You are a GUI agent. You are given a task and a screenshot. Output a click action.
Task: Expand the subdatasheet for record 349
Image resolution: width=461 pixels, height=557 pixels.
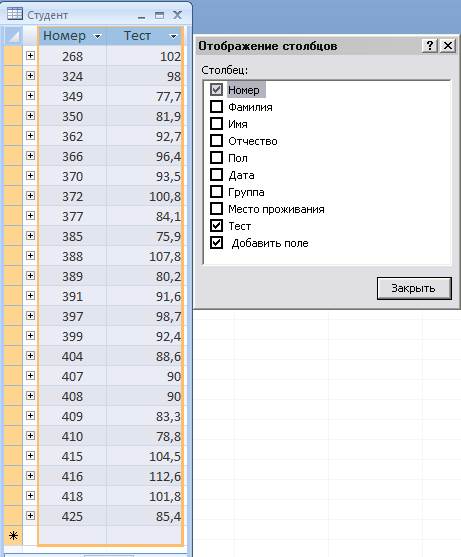point(30,96)
